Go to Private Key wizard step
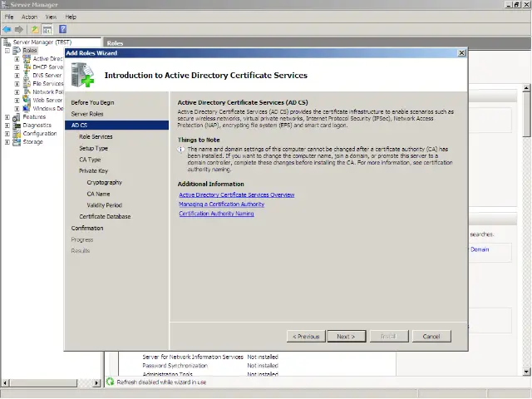The height and width of the screenshot is (399, 532). point(94,171)
